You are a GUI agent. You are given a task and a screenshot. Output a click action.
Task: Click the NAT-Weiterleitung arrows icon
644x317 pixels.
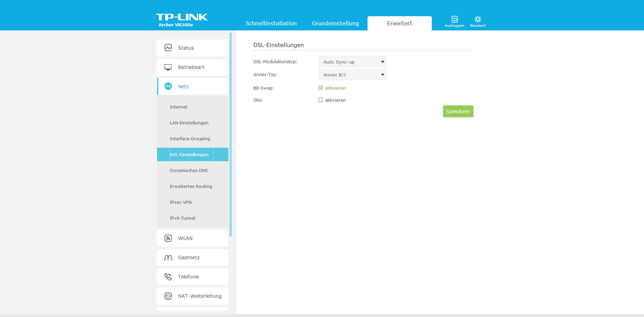[x=168, y=296]
